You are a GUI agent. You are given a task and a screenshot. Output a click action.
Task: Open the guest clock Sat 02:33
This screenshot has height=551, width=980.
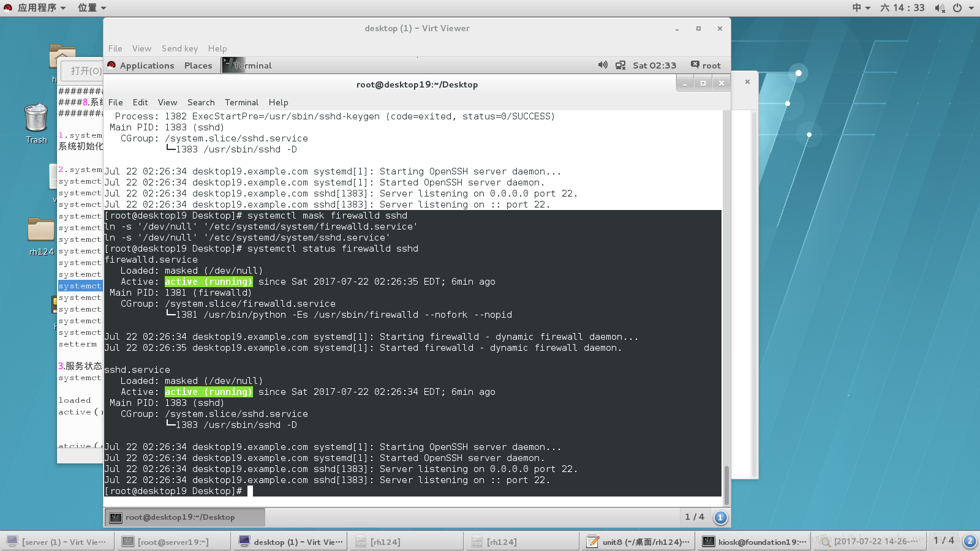tap(654, 66)
